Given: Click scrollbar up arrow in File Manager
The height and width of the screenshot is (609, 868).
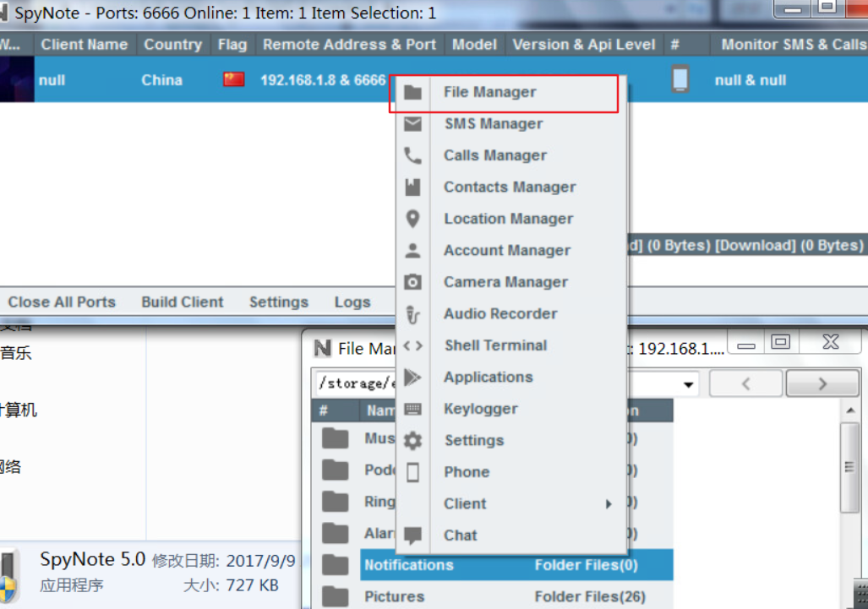Looking at the screenshot, I should 850,410.
